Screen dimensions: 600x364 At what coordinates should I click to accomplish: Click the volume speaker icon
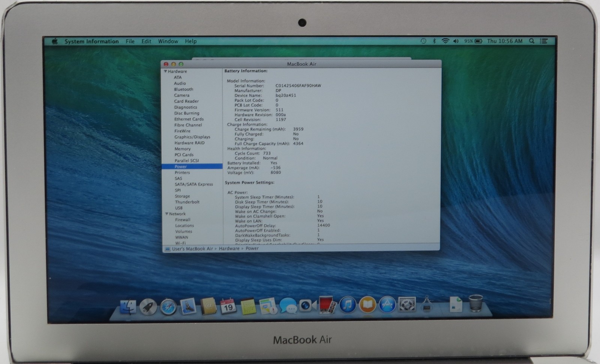pyautogui.click(x=456, y=41)
